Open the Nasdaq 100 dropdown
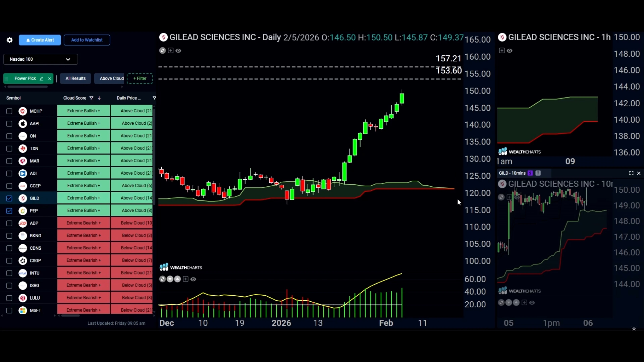The height and width of the screenshot is (362, 644). click(41, 59)
